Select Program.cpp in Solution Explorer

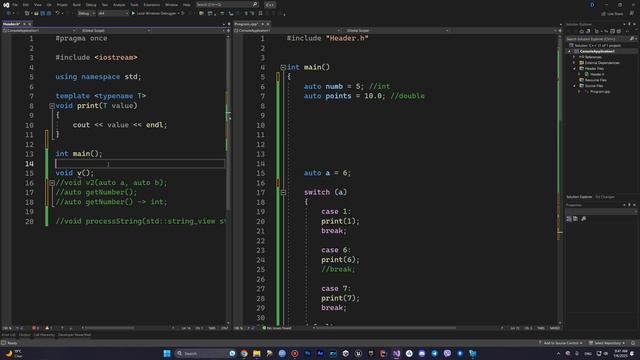click(x=600, y=91)
